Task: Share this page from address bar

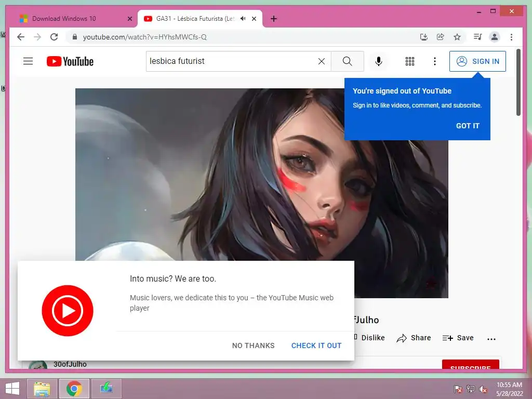Action: pyautogui.click(x=441, y=37)
